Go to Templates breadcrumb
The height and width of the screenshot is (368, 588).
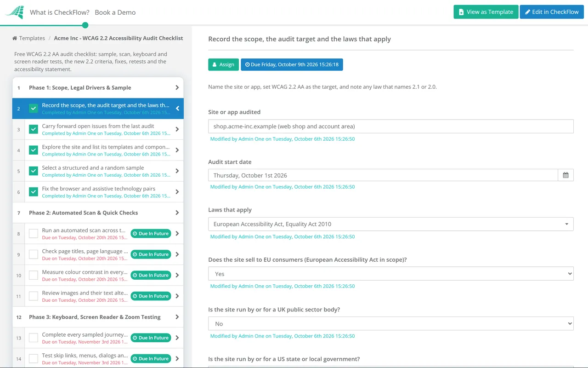point(32,38)
